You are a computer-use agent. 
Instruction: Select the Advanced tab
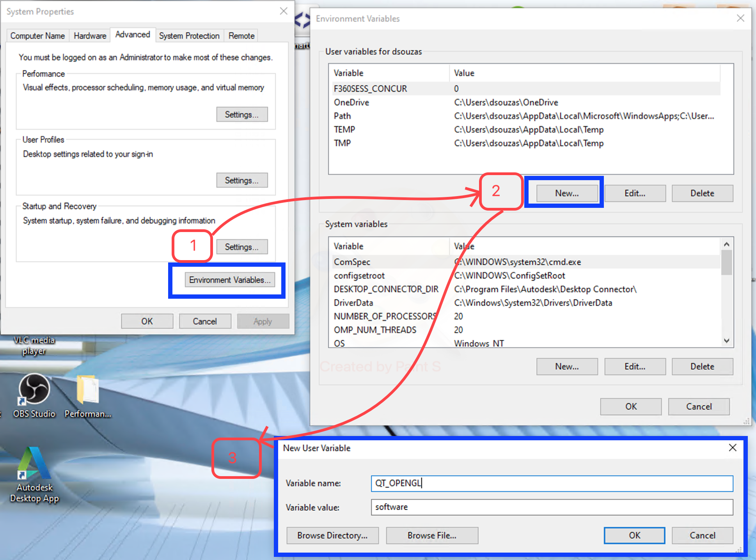pos(133,34)
